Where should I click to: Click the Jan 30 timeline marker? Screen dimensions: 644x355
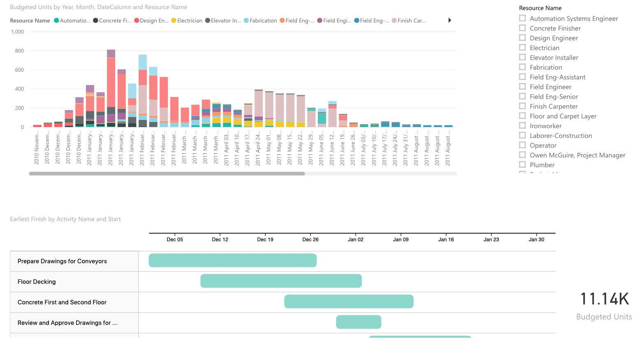click(x=536, y=240)
